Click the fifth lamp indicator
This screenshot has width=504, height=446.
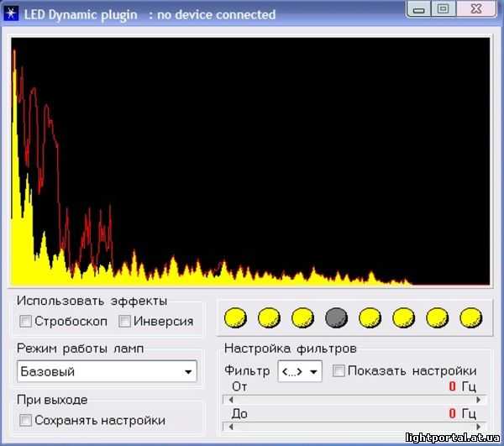point(370,317)
